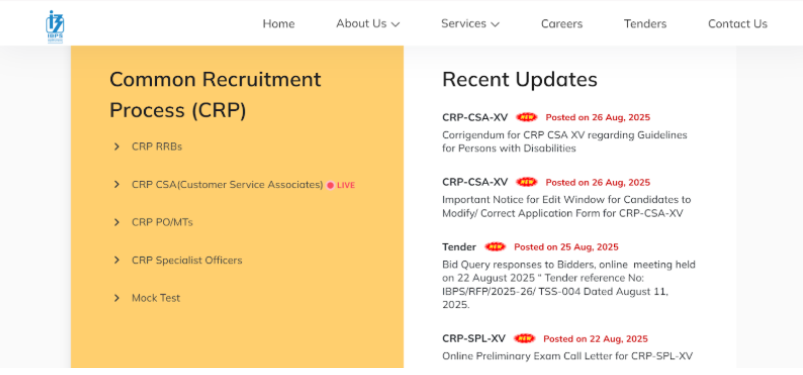Open CRP CSA(Customer Service Associates) link
This screenshot has width=803, height=375.
point(227,185)
